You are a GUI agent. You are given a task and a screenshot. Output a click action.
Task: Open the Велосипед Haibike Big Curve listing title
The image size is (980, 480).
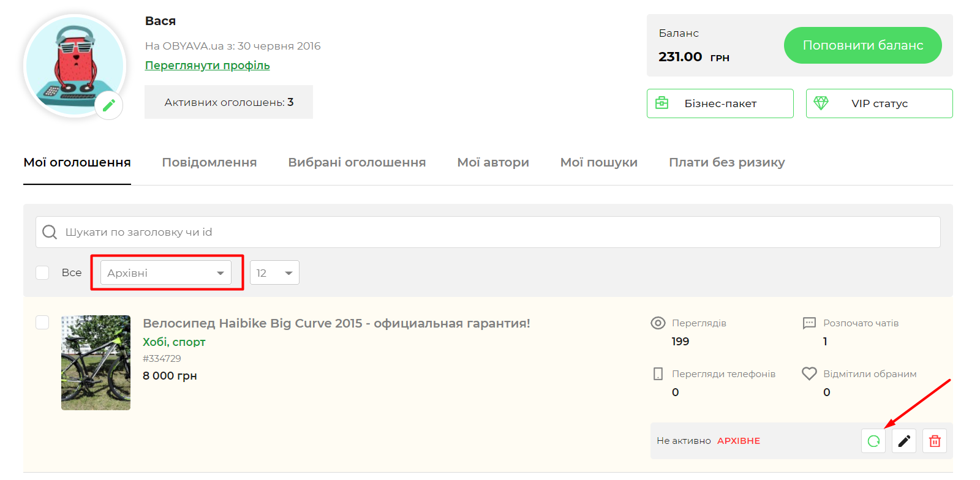[x=336, y=323]
